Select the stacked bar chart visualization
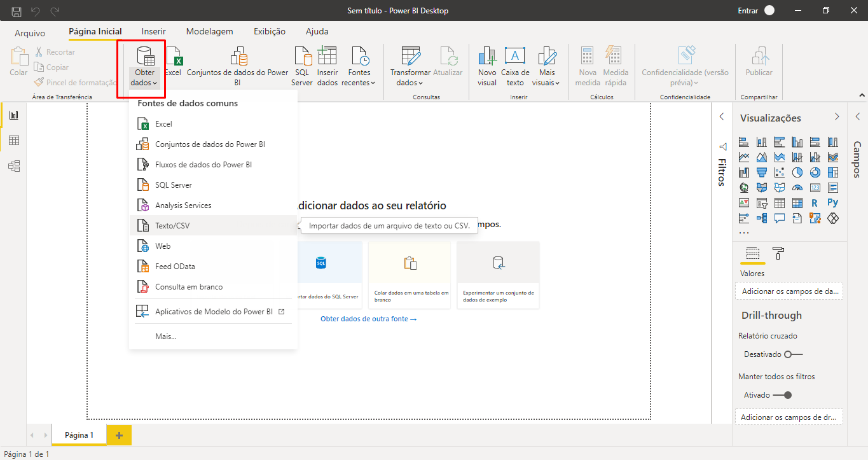This screenshot has width=868, height=460. pyautogui.click(x=744, y=141)
